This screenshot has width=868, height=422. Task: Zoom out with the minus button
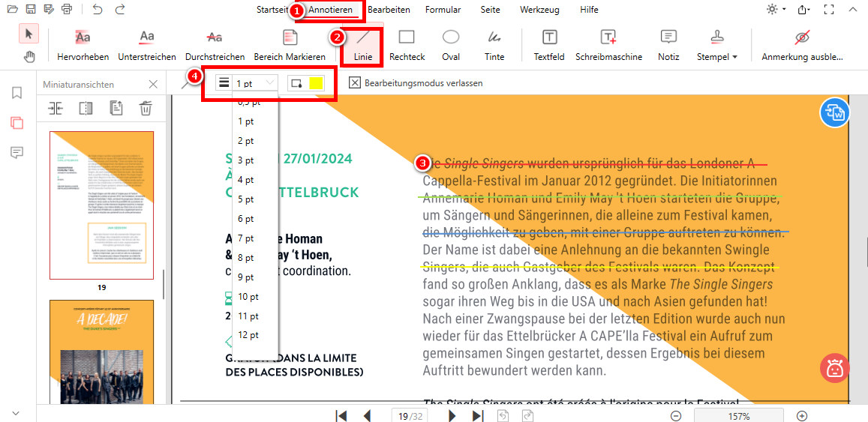[675, 416]
